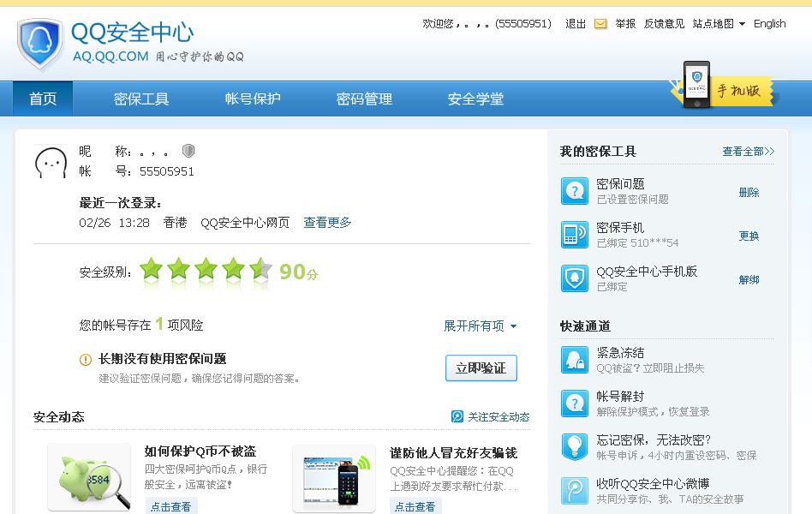Screen dimensions: 812x514
Task: Click the Tencent Weibo icon beside 关注安全动态
Action: (x=457, y=416)
